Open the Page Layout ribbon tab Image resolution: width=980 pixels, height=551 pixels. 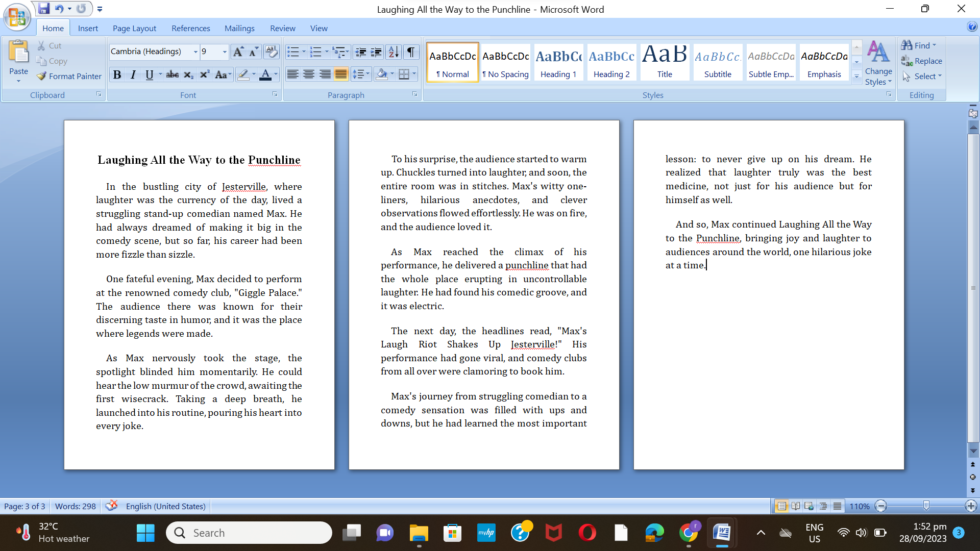click(134, 28)
